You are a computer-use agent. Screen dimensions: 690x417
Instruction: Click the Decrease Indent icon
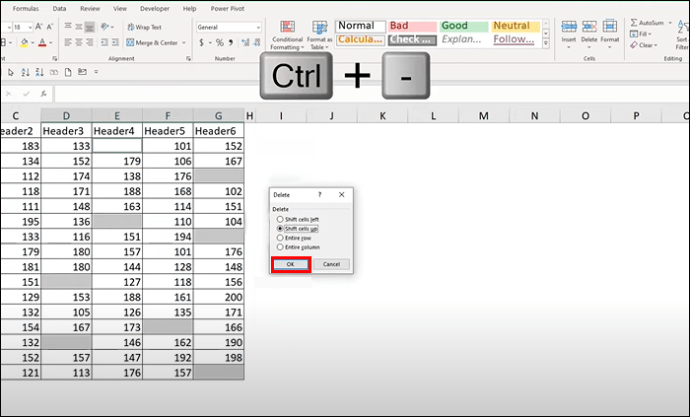coord(105,43)
